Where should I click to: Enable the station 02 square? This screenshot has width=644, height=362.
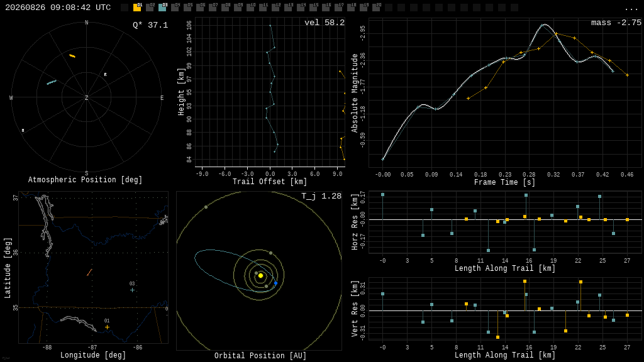150,8
